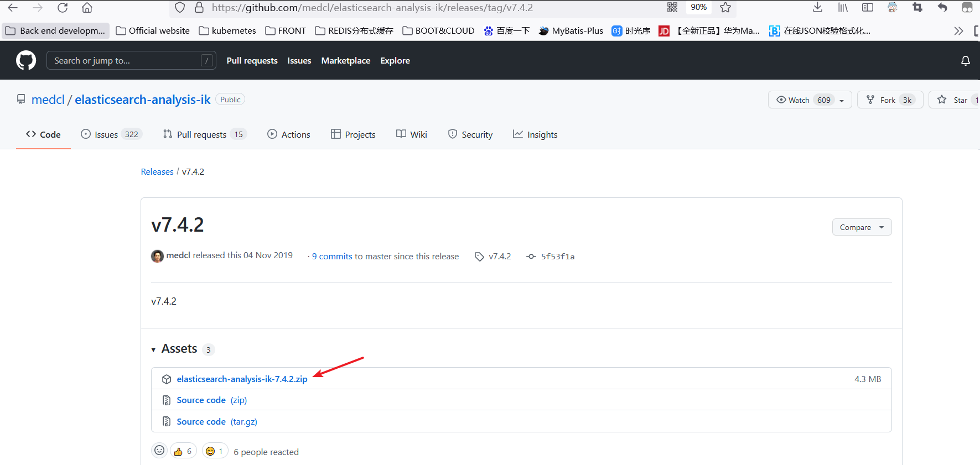Collapse the Assets section triangle
This screenshot has height=465, width=980.
click(153, 349)
